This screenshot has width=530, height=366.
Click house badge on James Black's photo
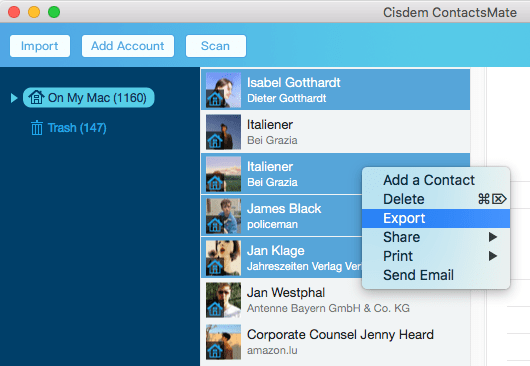pos(215,225)
